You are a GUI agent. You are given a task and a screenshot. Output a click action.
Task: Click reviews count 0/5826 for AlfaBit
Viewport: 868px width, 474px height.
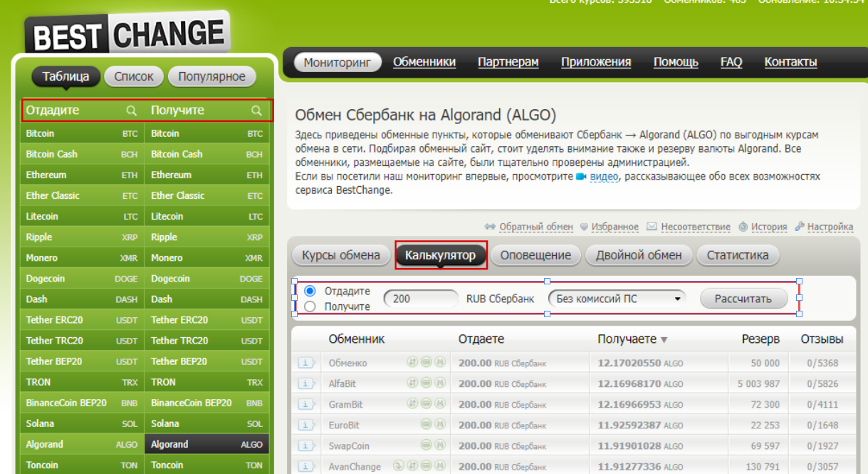point(822,383)
